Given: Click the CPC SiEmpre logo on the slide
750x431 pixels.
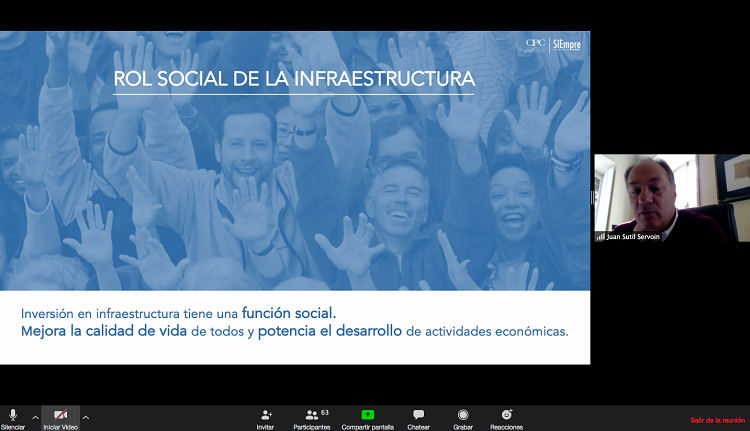Looking at the screenshot, I should pos(553,44).
